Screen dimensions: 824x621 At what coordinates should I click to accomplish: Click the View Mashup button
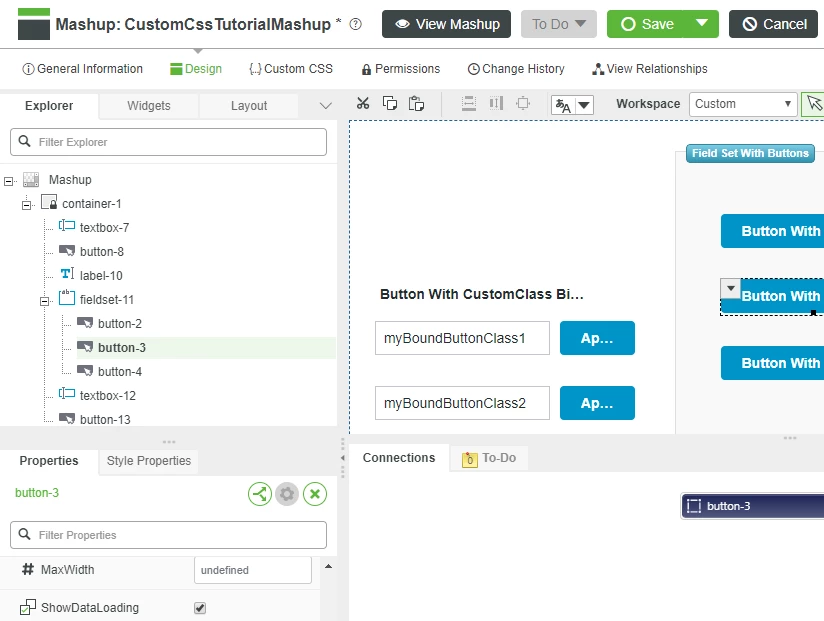[446, 24]
